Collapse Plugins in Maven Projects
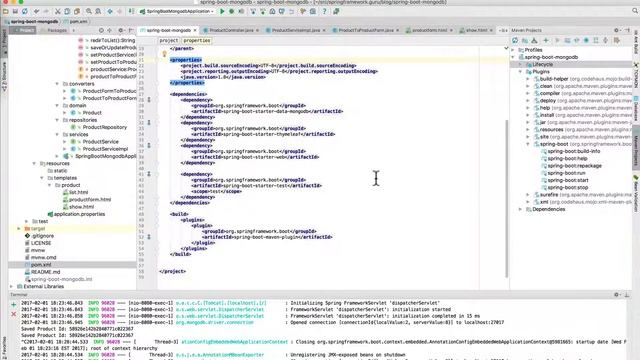 [521, 72]
